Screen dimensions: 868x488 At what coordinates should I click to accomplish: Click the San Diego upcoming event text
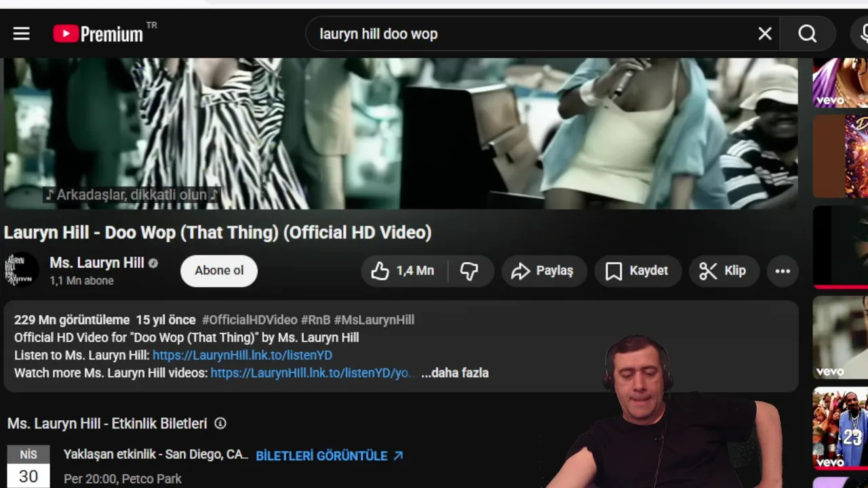[156, 455]
